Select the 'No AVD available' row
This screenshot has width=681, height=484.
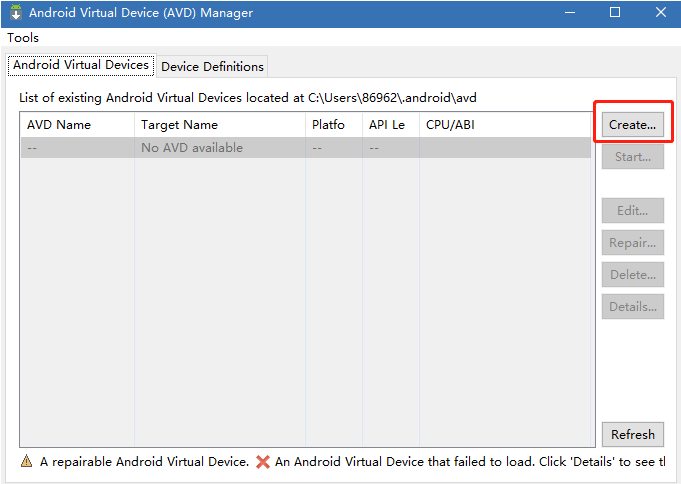pyautogui.click(x=305, y=148)
